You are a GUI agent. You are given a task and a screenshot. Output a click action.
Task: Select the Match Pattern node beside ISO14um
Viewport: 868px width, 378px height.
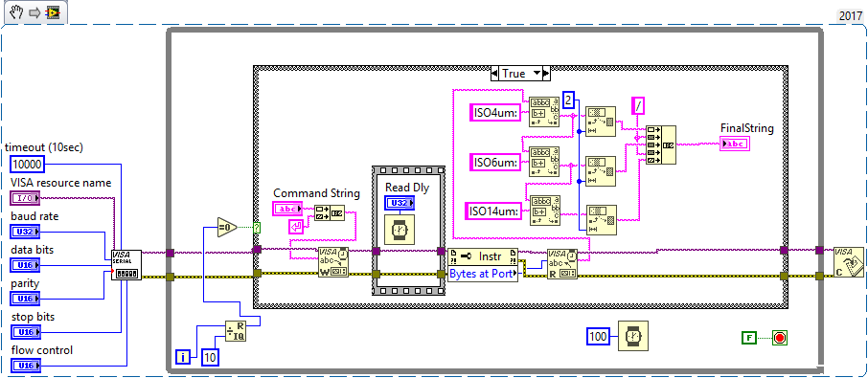[544, 211]
